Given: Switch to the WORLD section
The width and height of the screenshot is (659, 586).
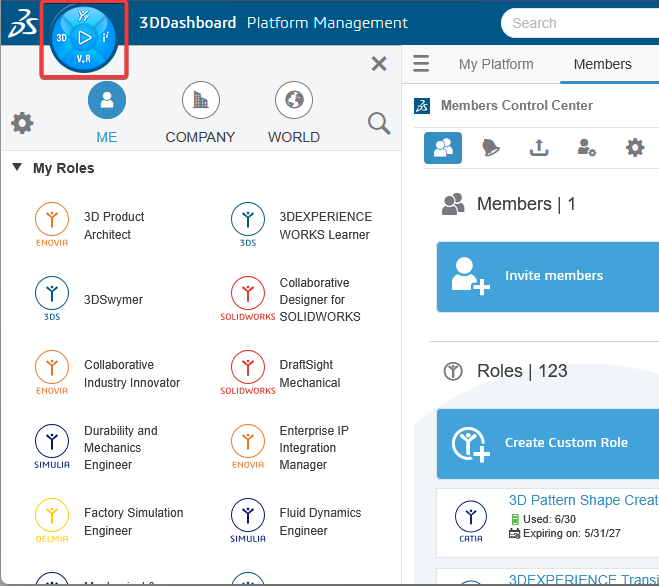Looking at the screenshot, I should pos(294,100).
